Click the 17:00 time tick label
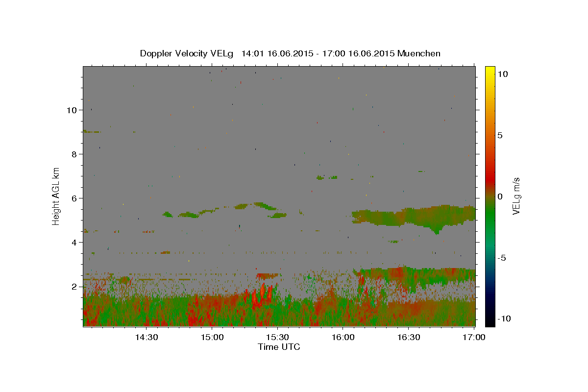 pos(474,337)
